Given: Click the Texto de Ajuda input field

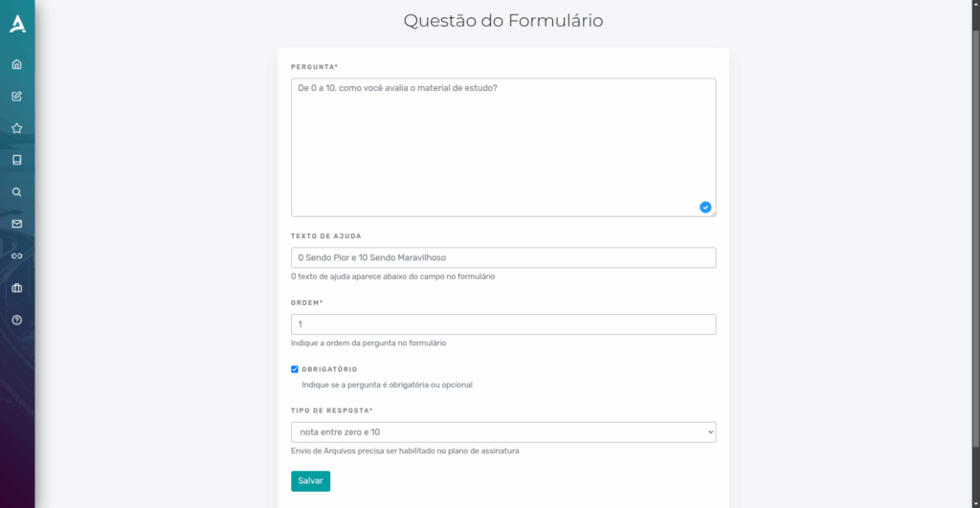Looking at the screenshot, I should click(x=503, y=257).
